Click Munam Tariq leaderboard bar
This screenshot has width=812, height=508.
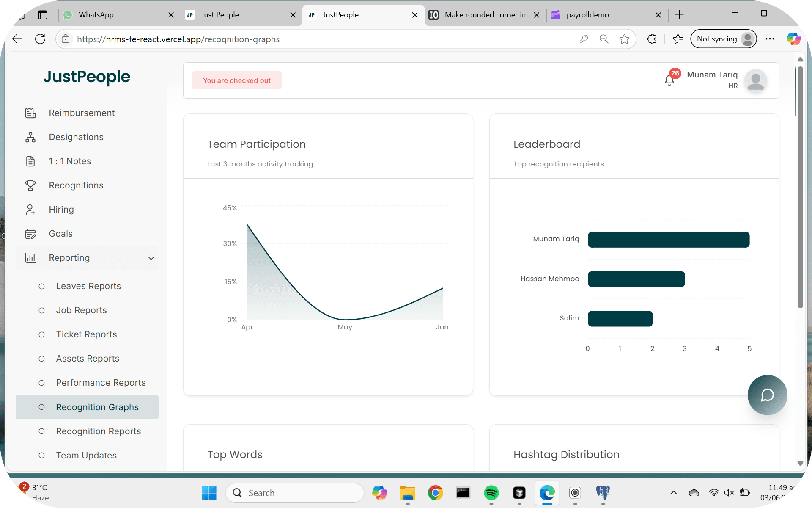pos(668,240)
